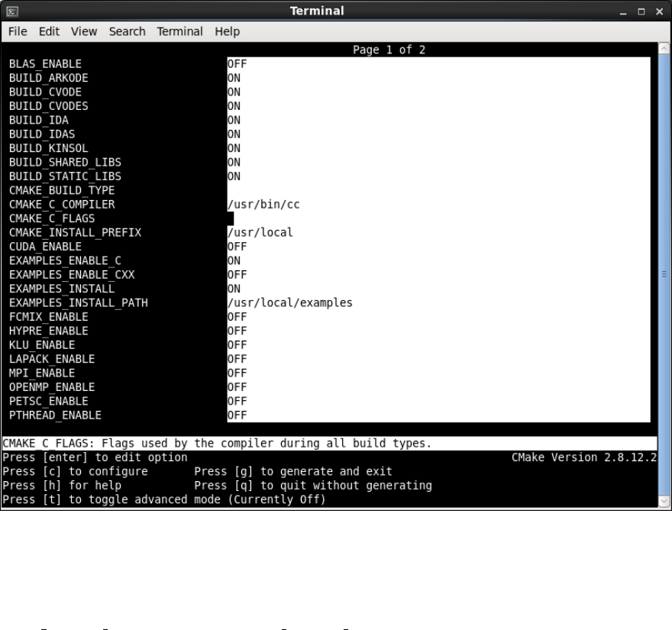Select the EXAMPLES_INSTALL option name
Image resolution: width=672 pixels, height=630 pixels.
tap(62, 289)
